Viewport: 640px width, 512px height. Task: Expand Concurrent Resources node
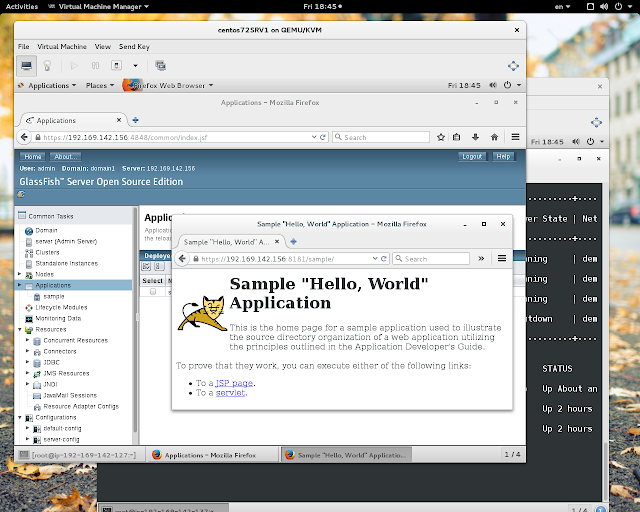[27, 340]
